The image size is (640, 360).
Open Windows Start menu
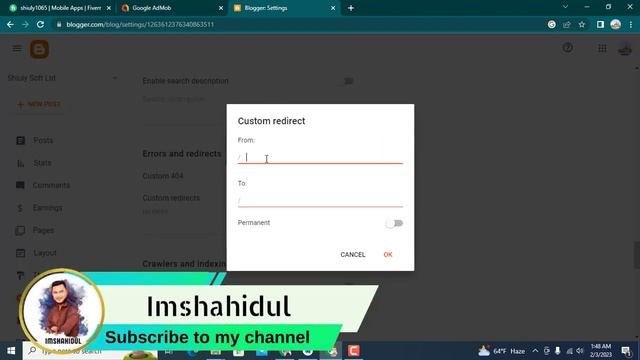point(11,351)
